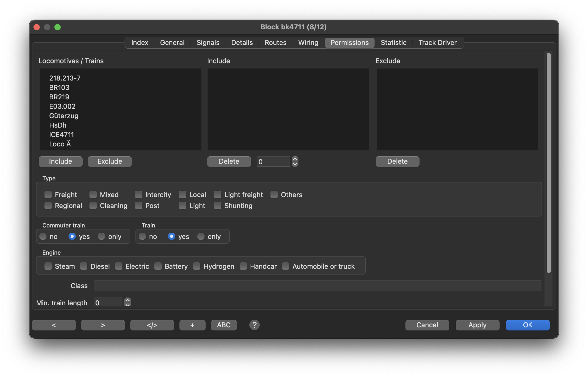
Task: Go to previous block with < button
Action: [x=54, y=325]
